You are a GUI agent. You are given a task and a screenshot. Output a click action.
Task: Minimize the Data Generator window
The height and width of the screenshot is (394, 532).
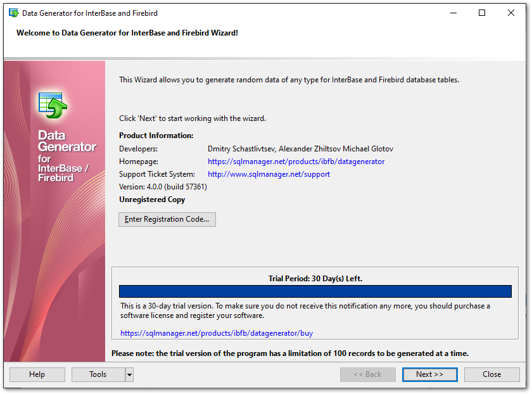pos(453,13)
